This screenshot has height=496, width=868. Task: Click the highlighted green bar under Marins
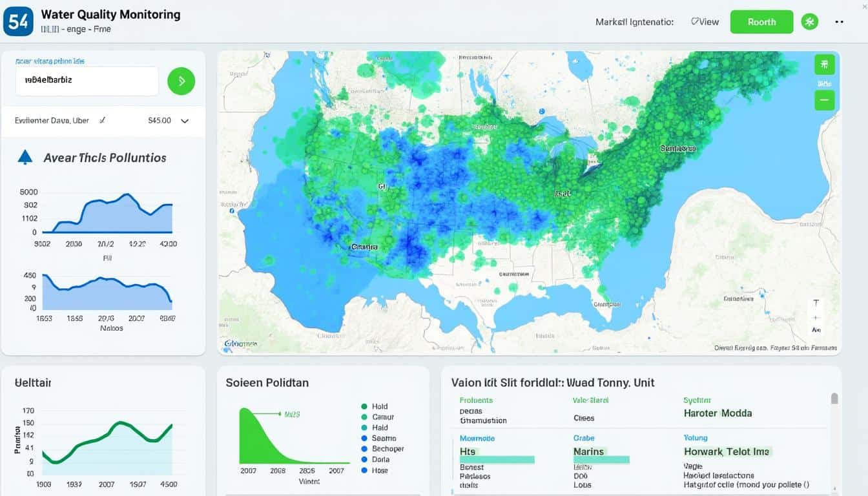coord(601,460)
